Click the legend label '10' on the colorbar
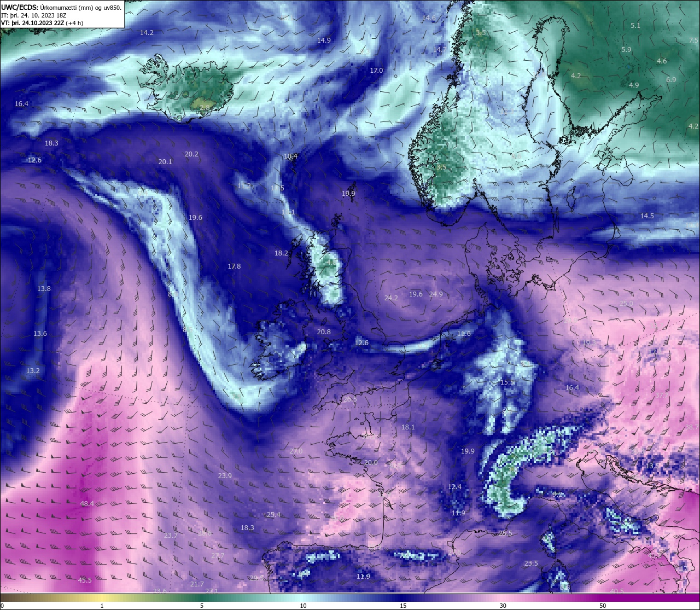700x610 pixels. click(x=302, y=606)
